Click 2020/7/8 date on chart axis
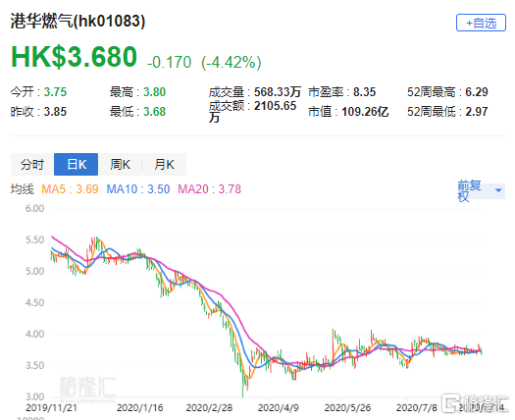The image size is (515, 420). [417, 408]
